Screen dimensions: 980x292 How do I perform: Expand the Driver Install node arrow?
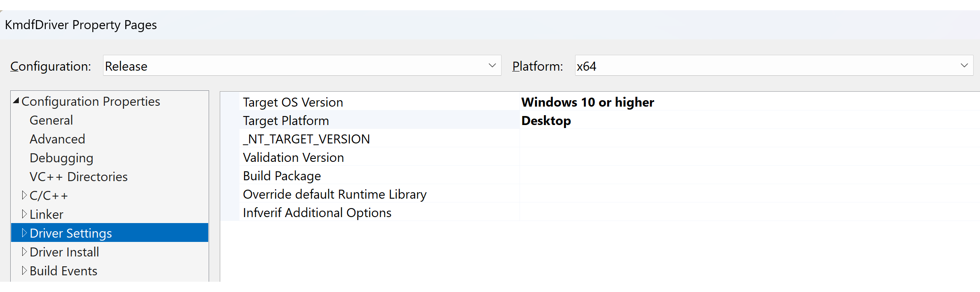pyautogui.click(x=24, y=252)
